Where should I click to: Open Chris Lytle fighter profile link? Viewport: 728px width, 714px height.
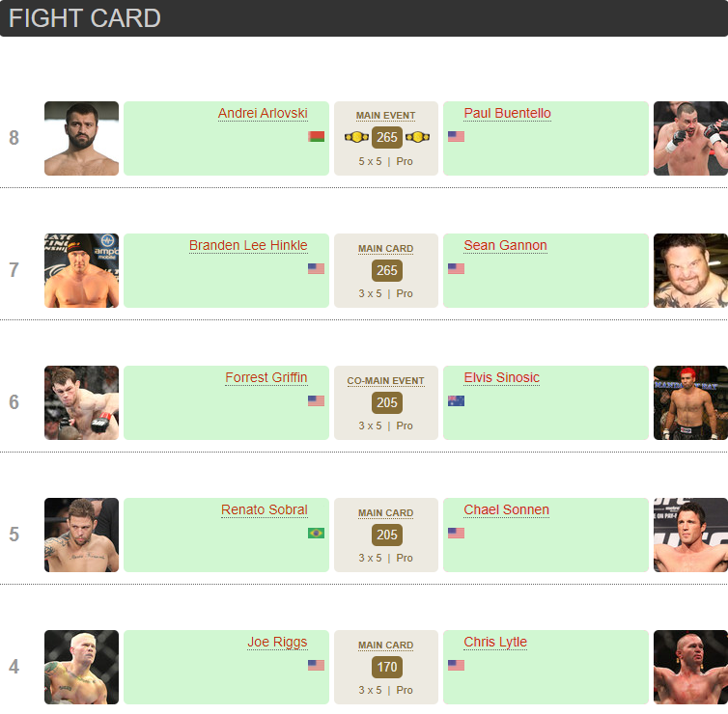(495, 643)
